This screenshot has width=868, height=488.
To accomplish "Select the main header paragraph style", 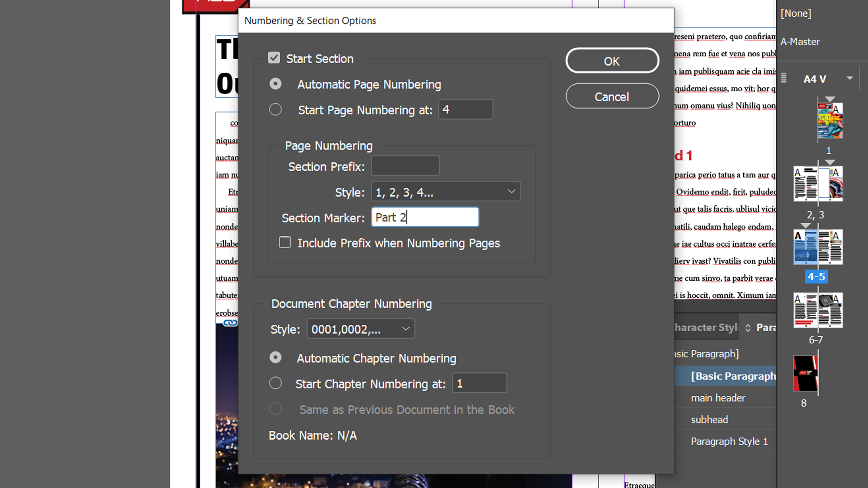I will pyautogui.click(x=718, y=398).
